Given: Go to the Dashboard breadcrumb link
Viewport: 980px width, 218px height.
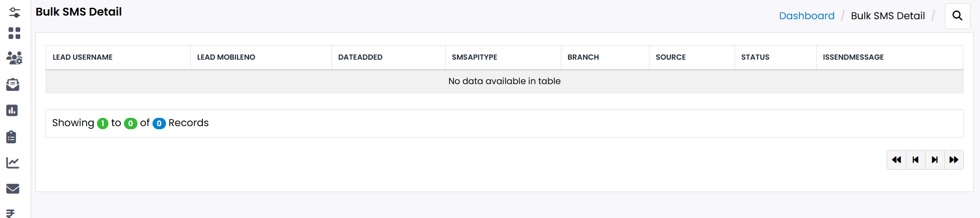Looking at the screenshot, I should click(806, 16).
